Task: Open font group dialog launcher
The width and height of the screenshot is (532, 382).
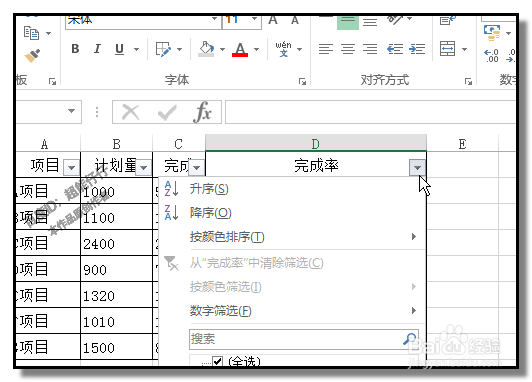Action: [x=302, y=81]
